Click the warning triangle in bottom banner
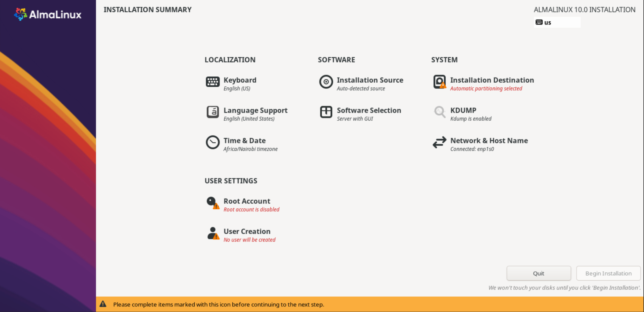Image resolution: width=644 pixels, height=312 pixels. (103, 304)
